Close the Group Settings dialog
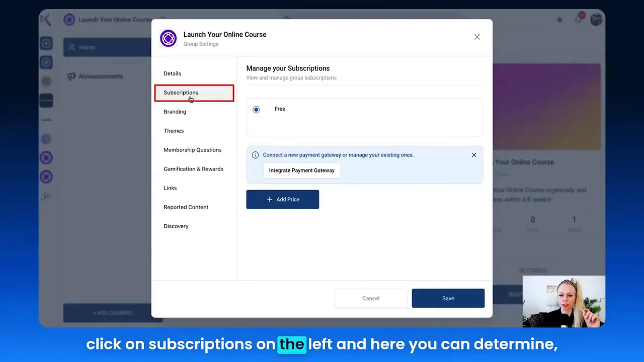 pos(477,37)
